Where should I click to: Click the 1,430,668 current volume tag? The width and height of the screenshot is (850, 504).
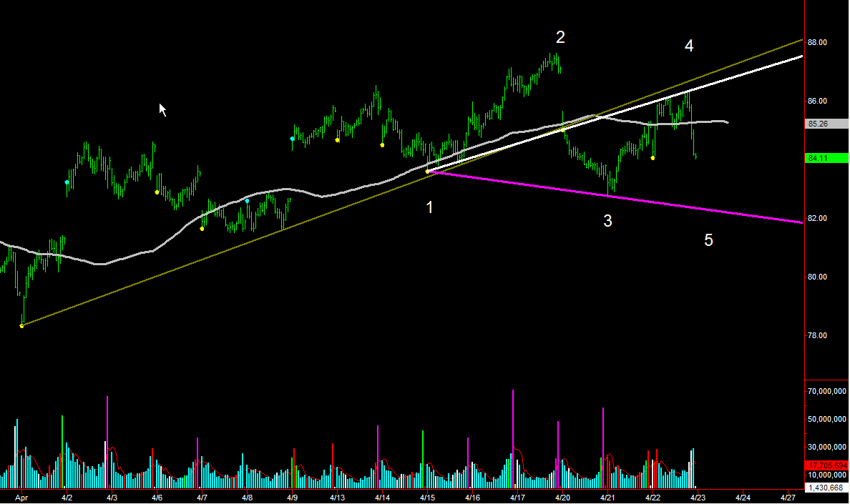point(826,488)
